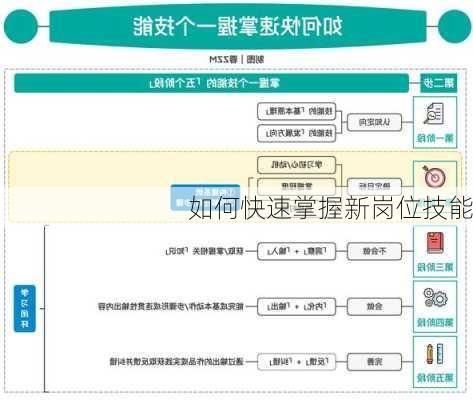Click the document-with-magnifier icon for 第一阶段

[x=434, y=114]
